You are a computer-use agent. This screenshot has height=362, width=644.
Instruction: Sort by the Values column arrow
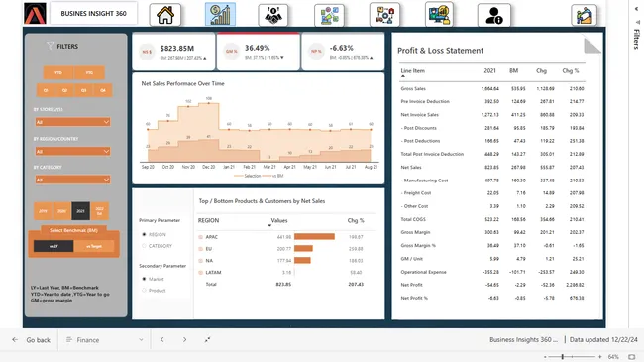[x=269, y=225]
